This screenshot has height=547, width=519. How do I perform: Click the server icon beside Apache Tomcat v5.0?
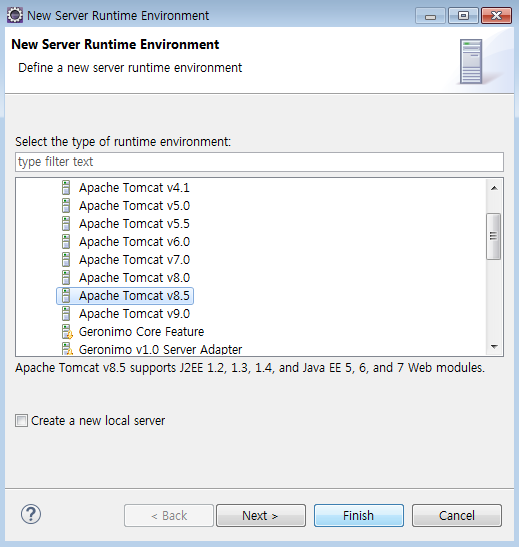66,206
